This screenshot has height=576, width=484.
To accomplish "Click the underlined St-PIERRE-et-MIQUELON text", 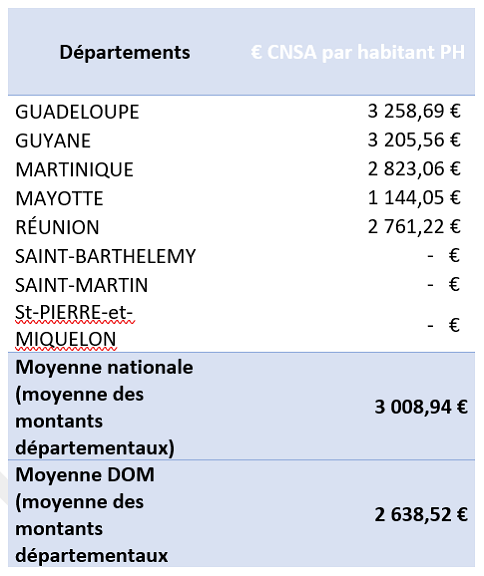I will pyautogui.click(x=75, y=326).
